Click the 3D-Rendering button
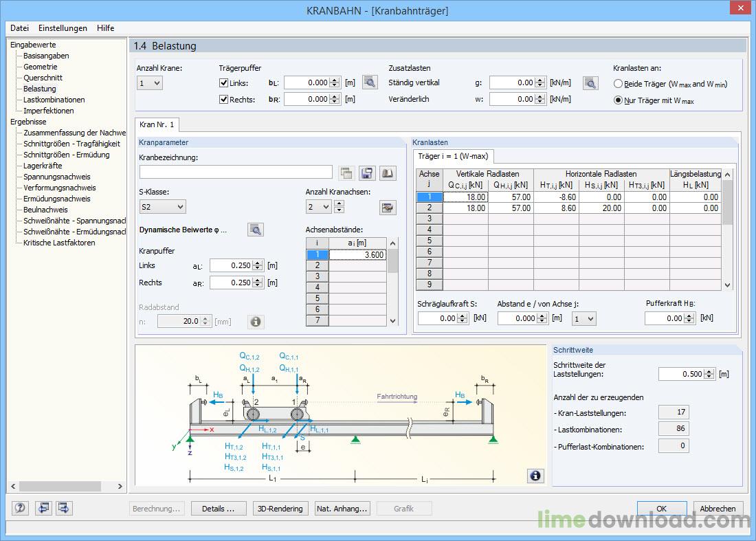This screenshot has width=756, height=541. [280, 508]
